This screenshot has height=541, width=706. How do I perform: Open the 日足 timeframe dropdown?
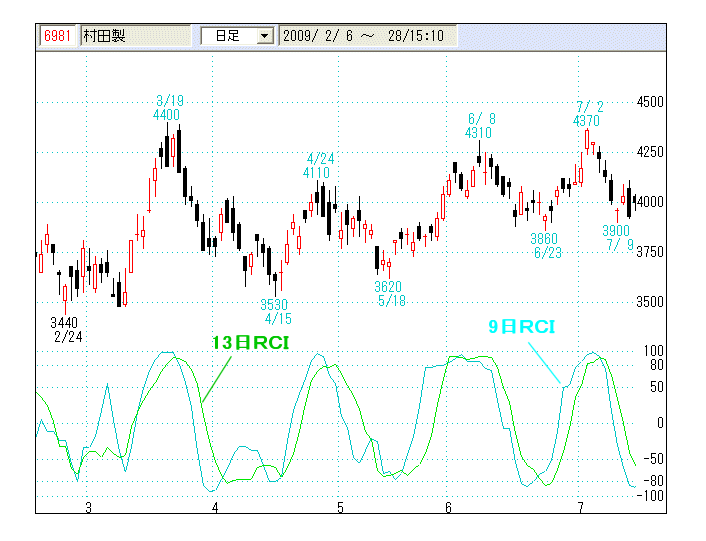click(x=229, y=36)
